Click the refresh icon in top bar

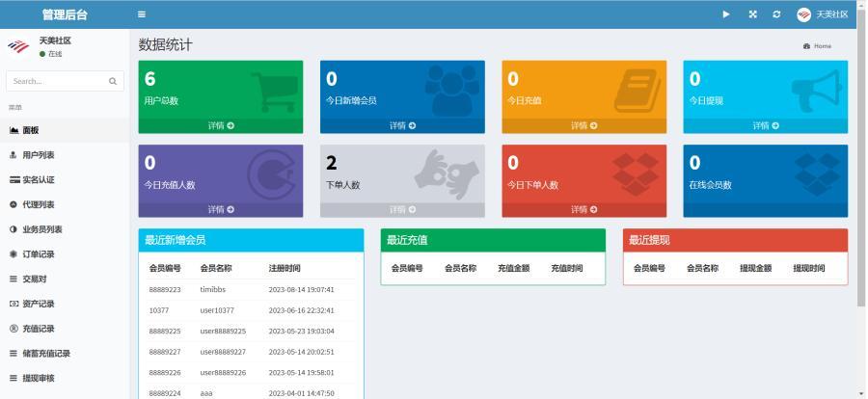click(x=776, y=14)
